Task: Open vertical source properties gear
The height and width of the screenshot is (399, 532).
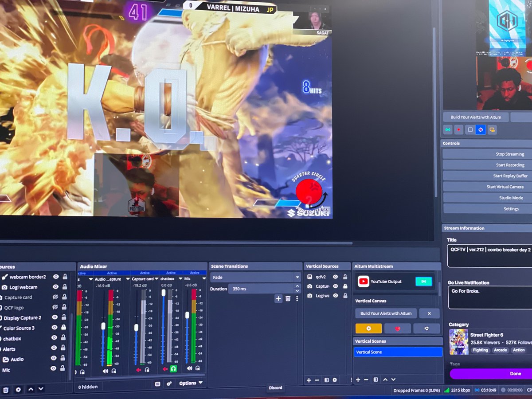Action: [x=335, y=380]
